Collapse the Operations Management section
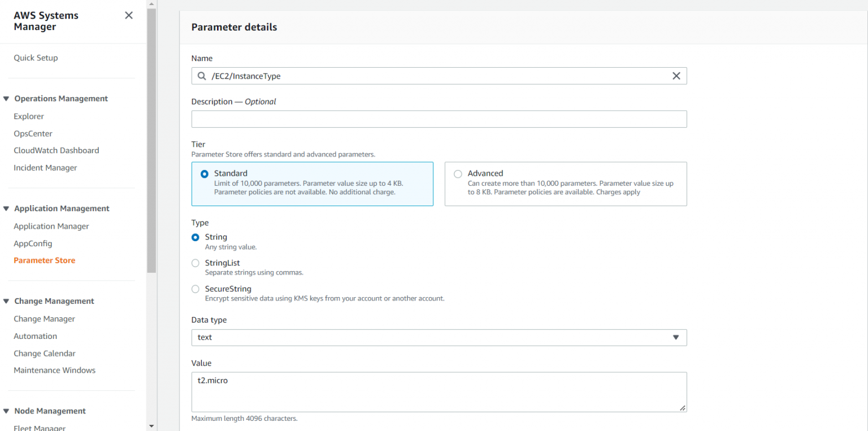The height and width of the screenshot is (431, 868). [x=6, y=99]
